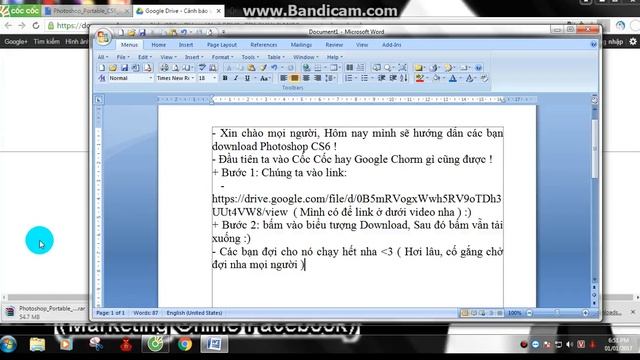
Task: Click the Paste clipboard icon
Action: pyautogui.click(x=251, y=68)
